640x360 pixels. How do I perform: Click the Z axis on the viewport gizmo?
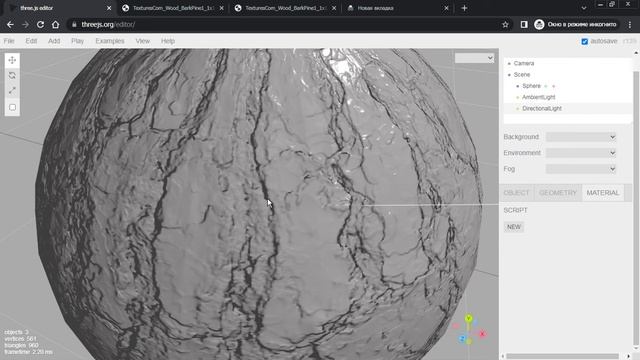[462, 339]
